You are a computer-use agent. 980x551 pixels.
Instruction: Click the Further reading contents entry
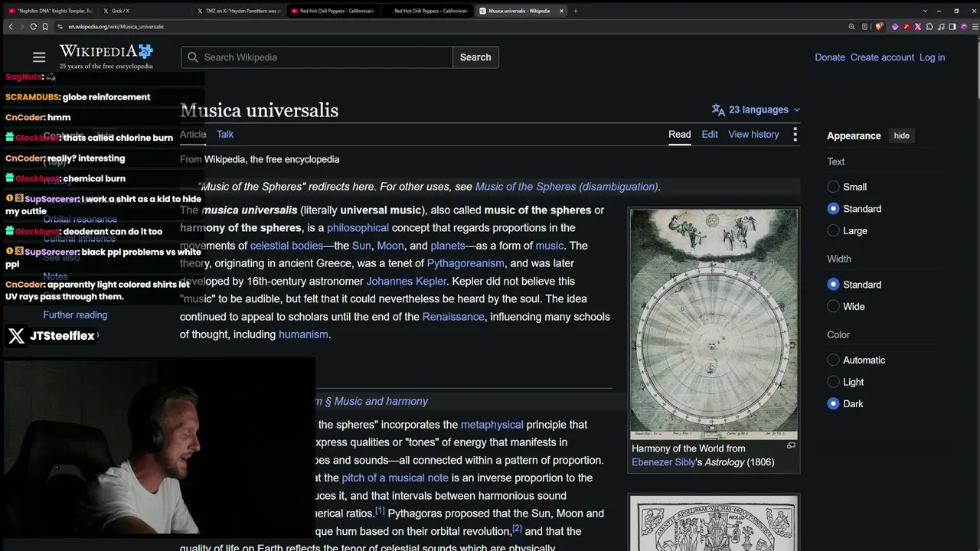(75, 315)
